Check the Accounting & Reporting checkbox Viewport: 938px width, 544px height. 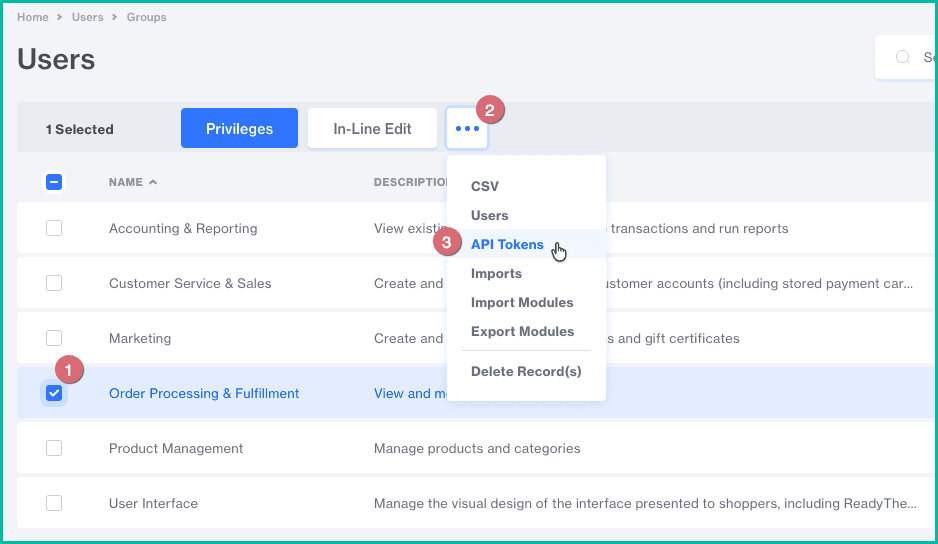pos(54,228)
